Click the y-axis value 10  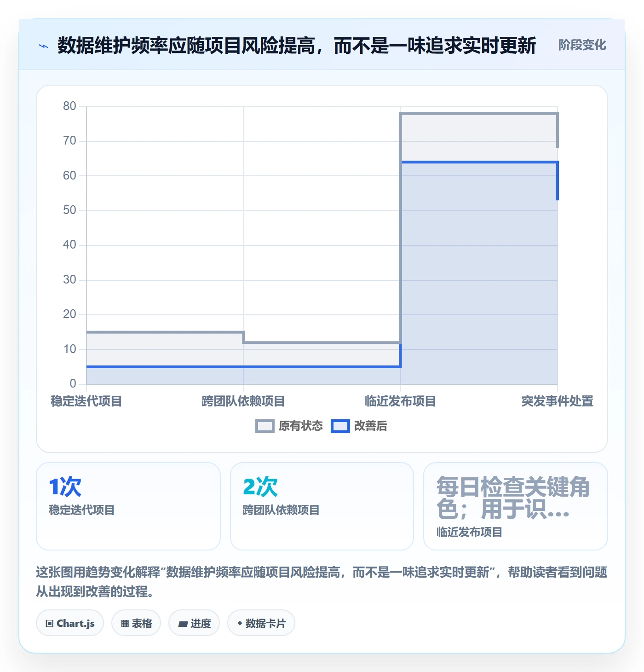[69, 349]
